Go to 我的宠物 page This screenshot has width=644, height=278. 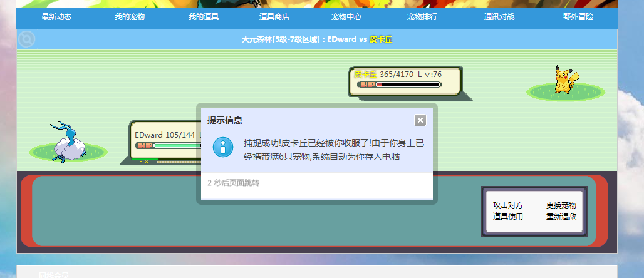pos(130,18)
